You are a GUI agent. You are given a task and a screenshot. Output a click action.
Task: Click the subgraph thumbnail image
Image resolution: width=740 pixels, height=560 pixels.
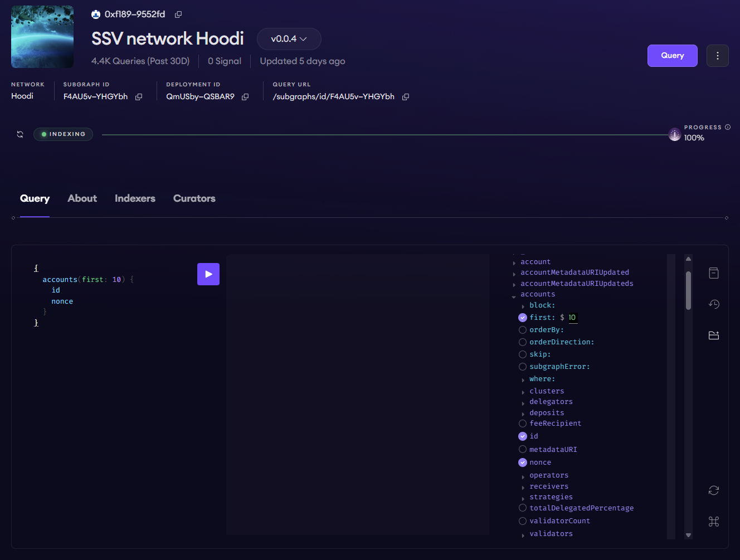pos(42,37)
